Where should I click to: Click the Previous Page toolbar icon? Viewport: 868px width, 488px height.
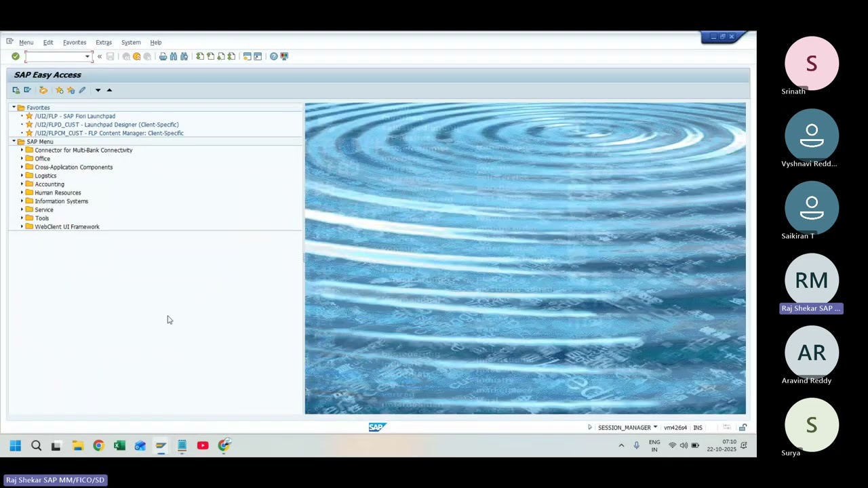point(210,56)
